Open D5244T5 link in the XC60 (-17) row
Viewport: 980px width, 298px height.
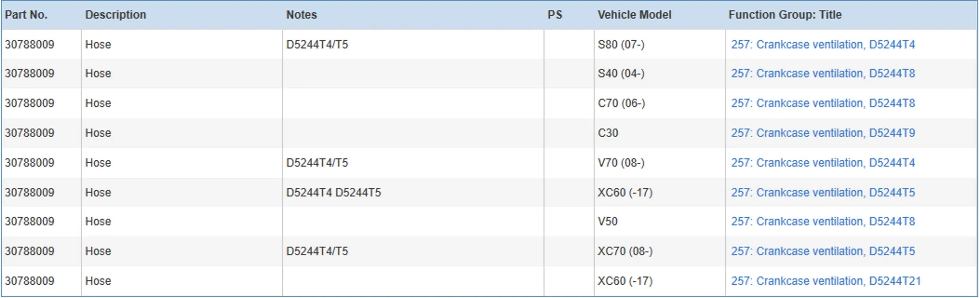[x=822, y=193]
